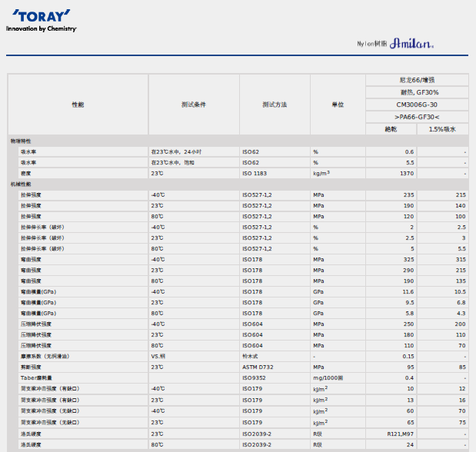Click the 物理特性 section row

pyautogui.click(x=21, y=141)
